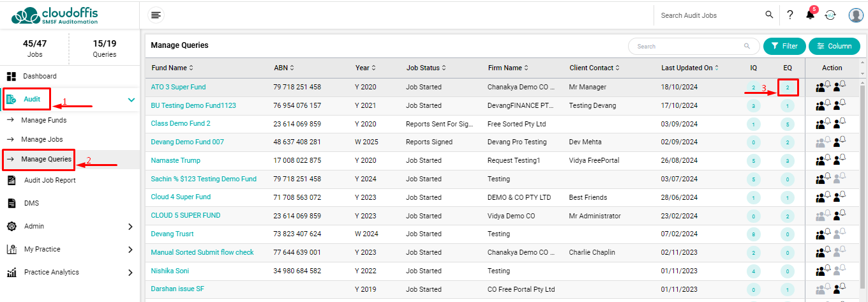Click the sidebar collapse hamburger icon
This screenshot has width=868, height=302.
pyautogui.click(x=156, y=15)
